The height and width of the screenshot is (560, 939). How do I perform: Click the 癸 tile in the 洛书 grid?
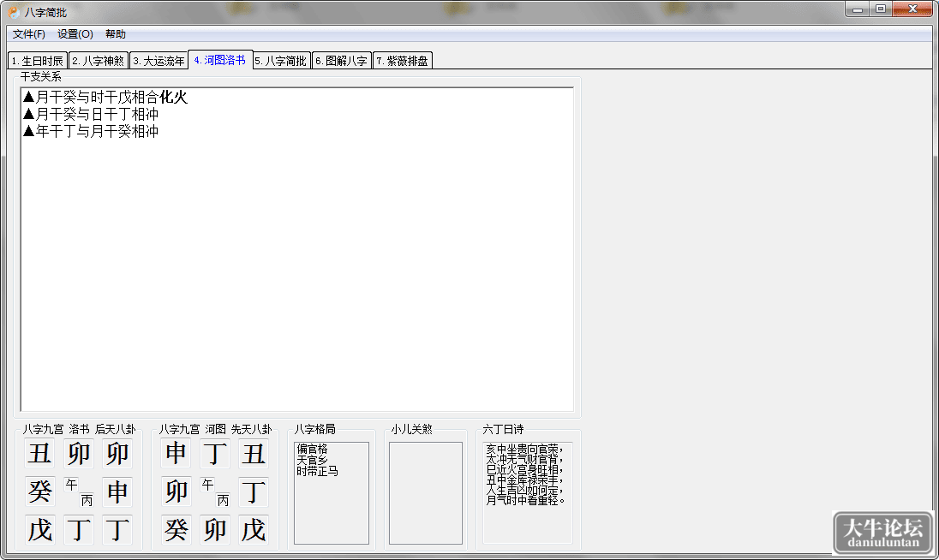(40, 491)
